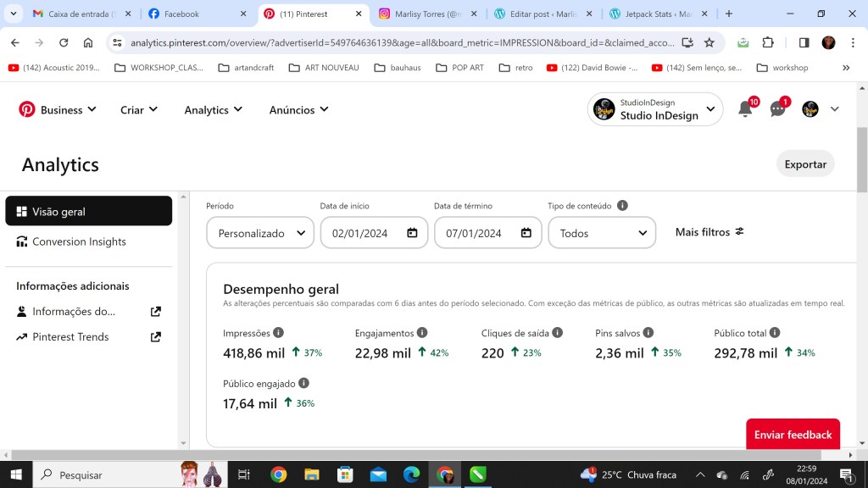Click info icon beside Tipo de conteúdo

coord(622,206)
